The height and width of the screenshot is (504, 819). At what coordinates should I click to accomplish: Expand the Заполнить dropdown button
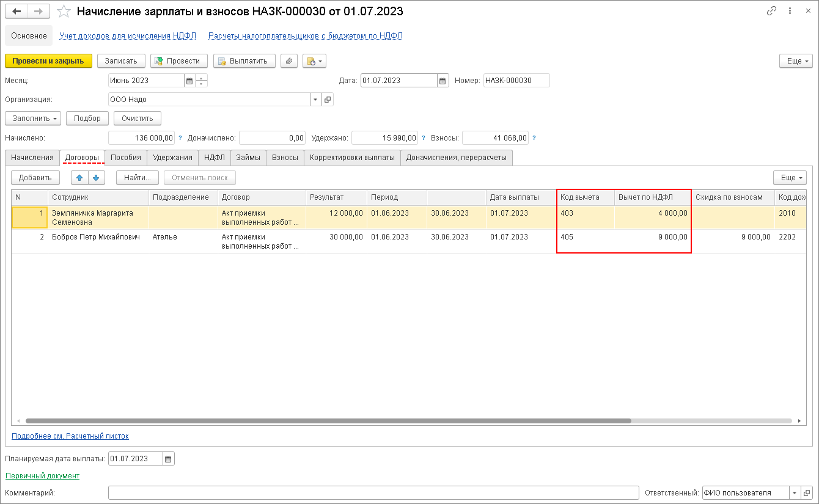(x=33, y=119)
